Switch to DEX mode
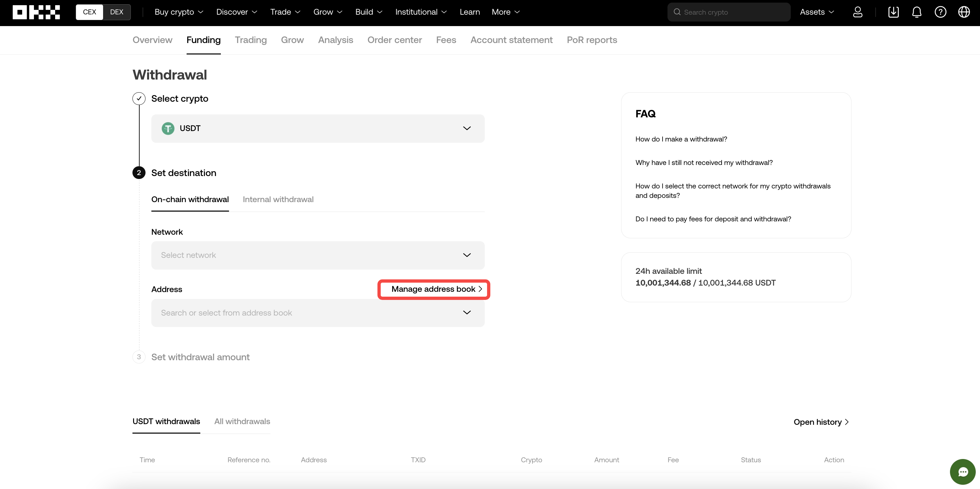Image resolution: width=980 pixels, height=489 pixels. 117,12
